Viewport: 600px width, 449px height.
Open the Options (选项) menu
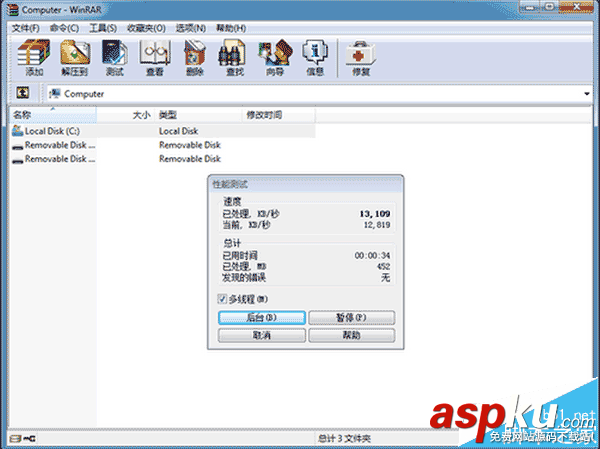coord(191,28)
